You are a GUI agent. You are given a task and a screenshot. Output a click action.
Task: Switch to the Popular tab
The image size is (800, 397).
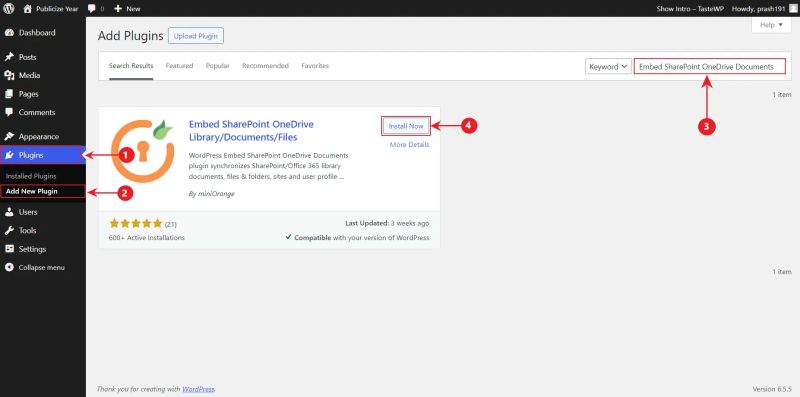pyautogui.click(x=217, y=66)
